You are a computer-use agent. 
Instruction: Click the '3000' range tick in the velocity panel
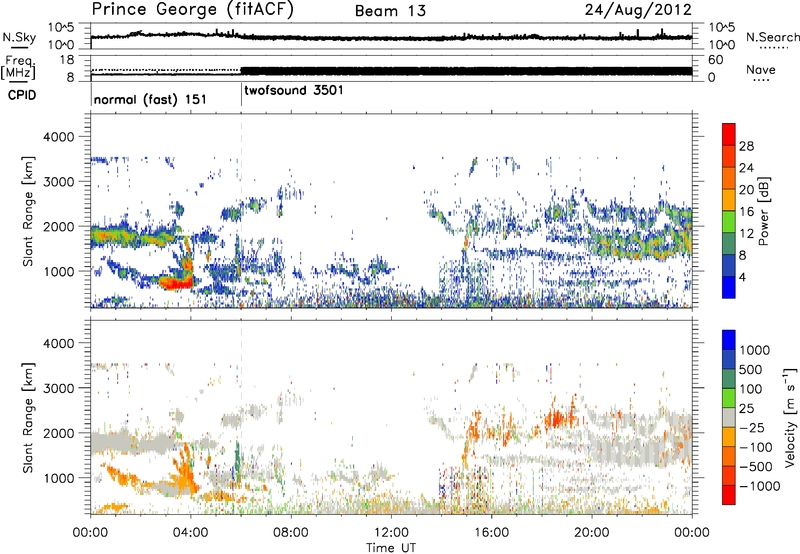click(x=58, y=388)
